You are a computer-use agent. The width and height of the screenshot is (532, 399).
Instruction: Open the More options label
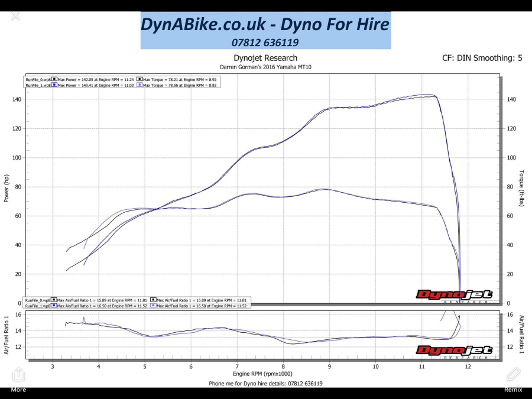point(18,390)
